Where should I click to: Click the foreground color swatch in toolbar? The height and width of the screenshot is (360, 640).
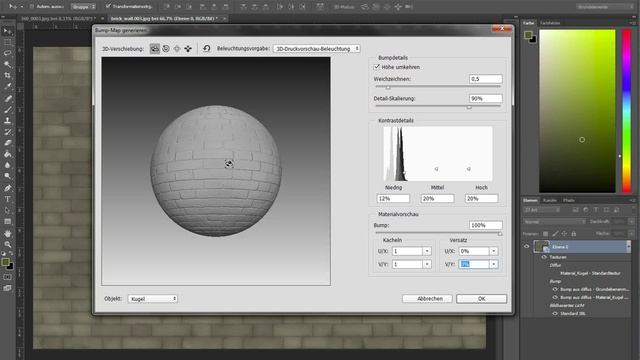click(6, 262)
